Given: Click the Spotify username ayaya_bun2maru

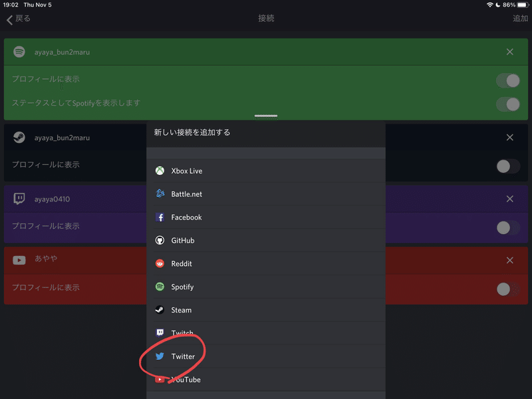Looking at the screenshot, I should point(62,53).
